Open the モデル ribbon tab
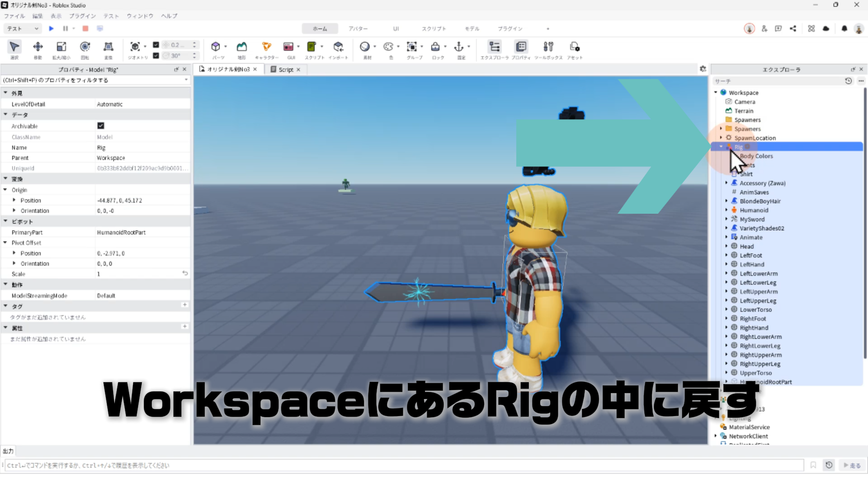The height and width of the screenshot is (488, 868). click(x=472, y=28)
